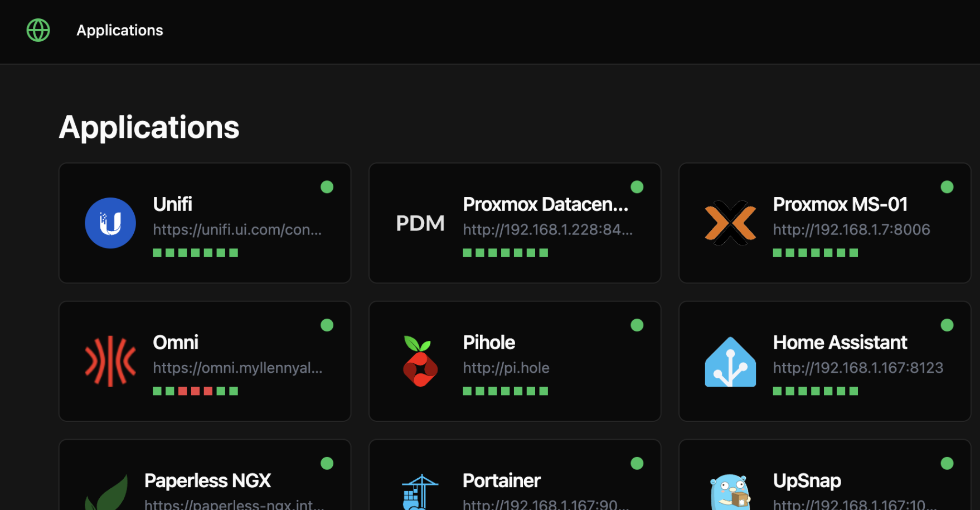Click the green globe logo icon
This screenshot has height=510, width=980.
38,30
